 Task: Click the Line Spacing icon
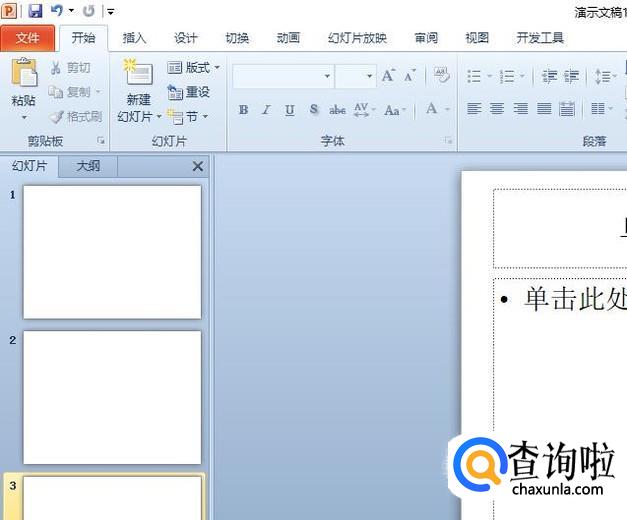coord(602,76)
